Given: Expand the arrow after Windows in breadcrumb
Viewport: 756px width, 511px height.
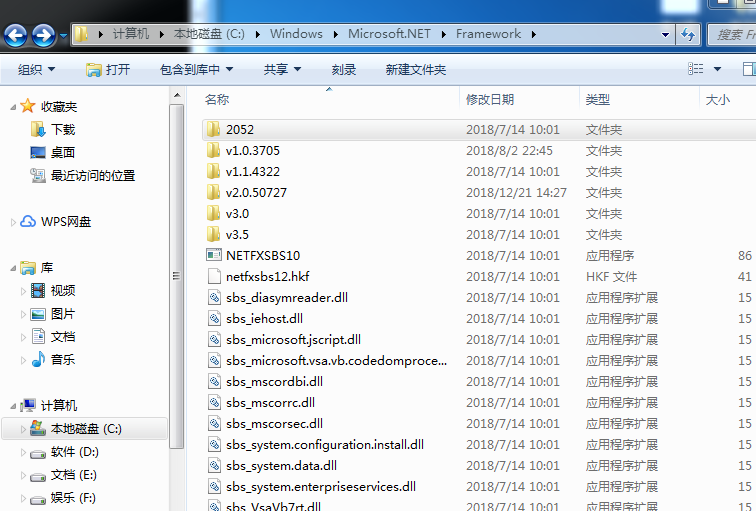Looking at the screenshot, I should tap(336, 34).
